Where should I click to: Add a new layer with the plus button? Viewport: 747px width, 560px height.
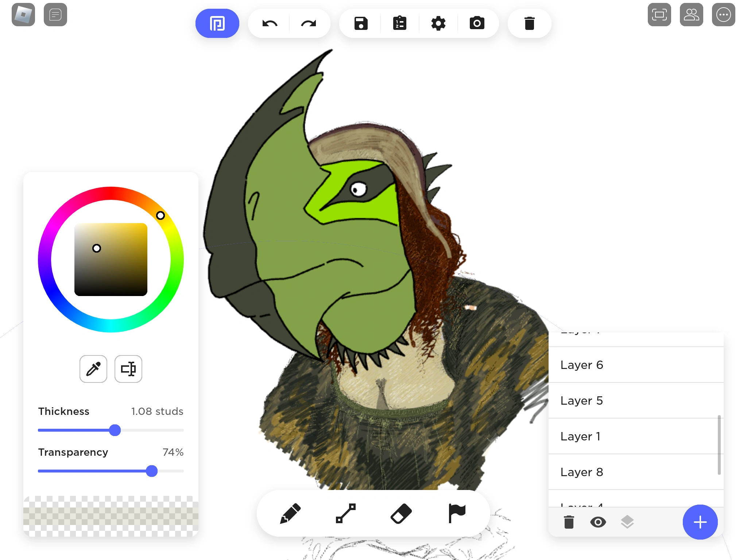pyautogui.click(x=700, y=522)
